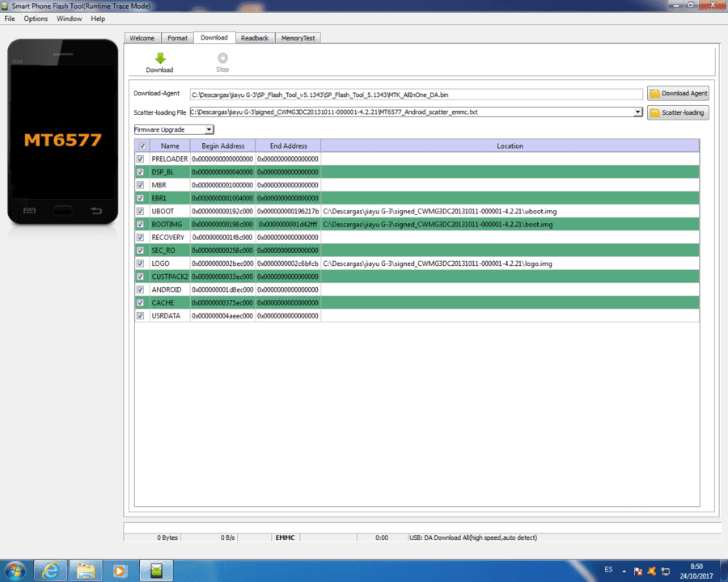Click the ES language indicator
The width and height of the screenshot is (728, 582).
point(608,569)
